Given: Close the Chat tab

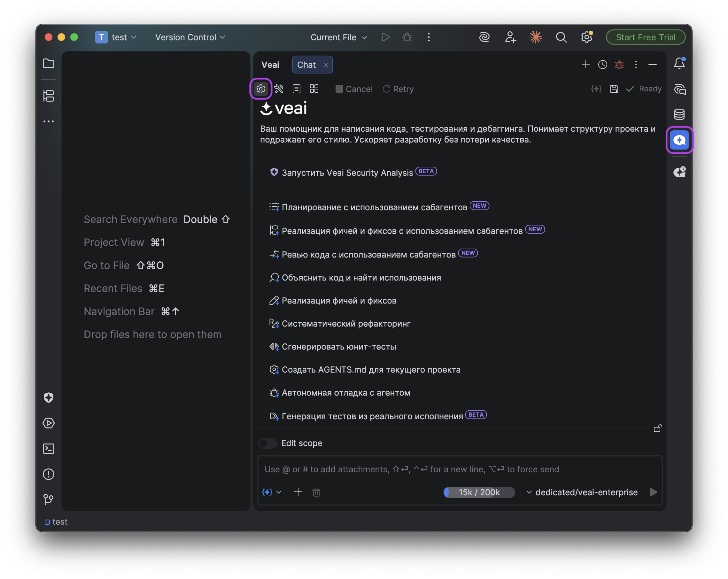Looking at the screenshot, I should [326, 65].
